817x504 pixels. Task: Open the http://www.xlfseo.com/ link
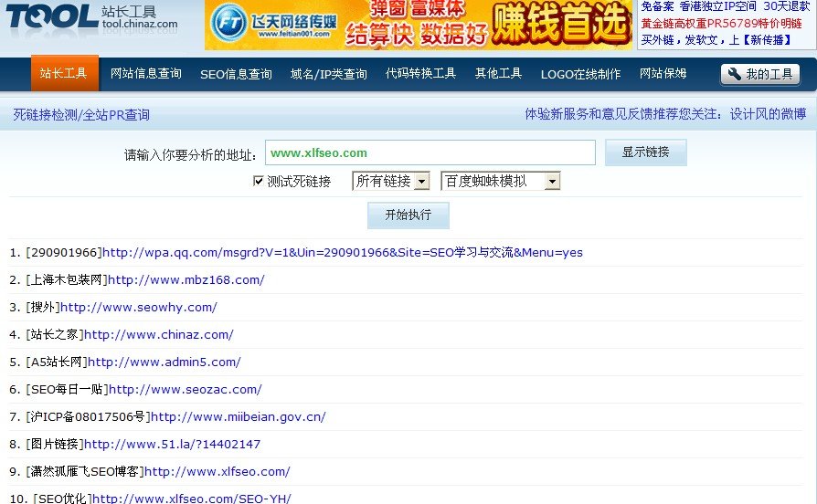(217, 472)
